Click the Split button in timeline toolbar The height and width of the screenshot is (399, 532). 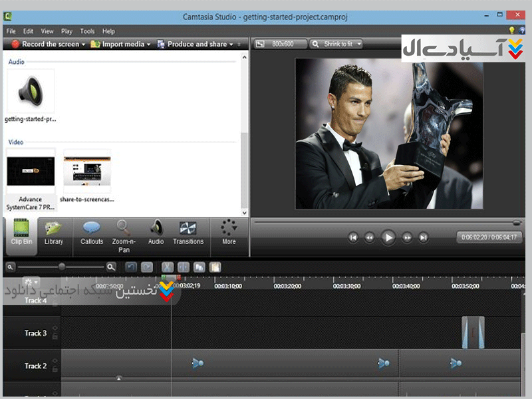[x=184, y=267]
